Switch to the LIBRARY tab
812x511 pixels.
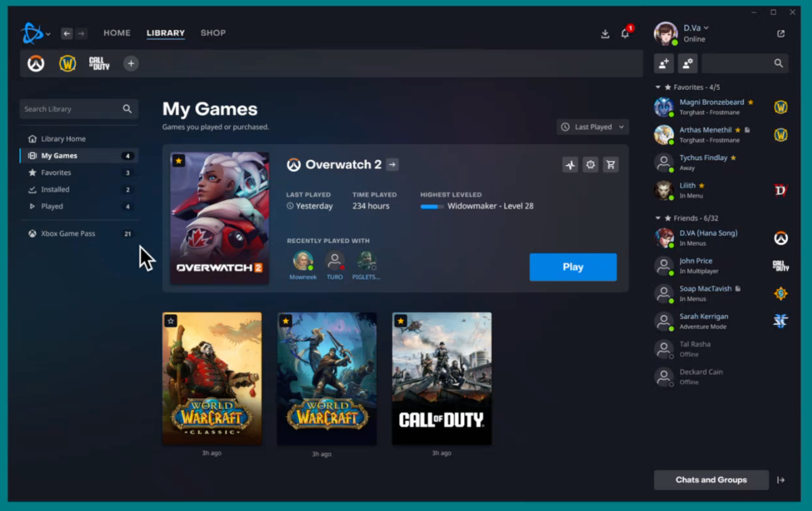(x=166, y=33)
